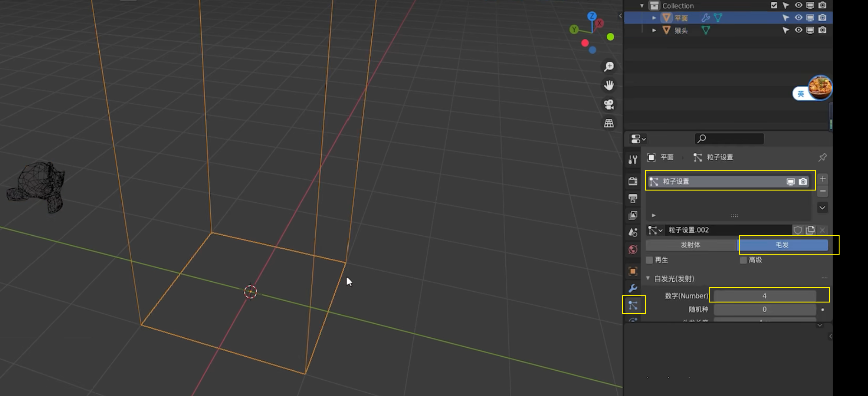Collapse the 自发光(发射) panel
The height and width of the screenshot is (396, 868).
click(648, 278)
